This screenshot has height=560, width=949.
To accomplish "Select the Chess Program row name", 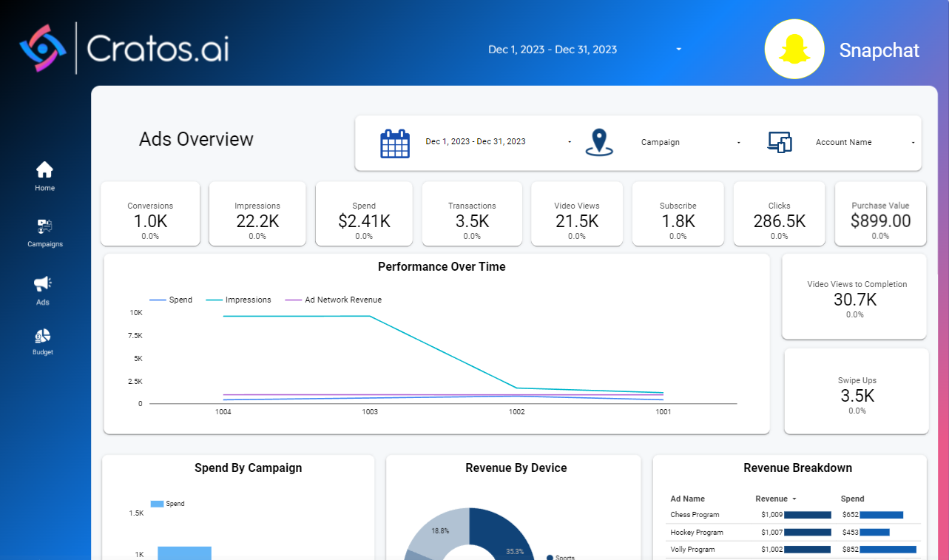I will 695,515.
